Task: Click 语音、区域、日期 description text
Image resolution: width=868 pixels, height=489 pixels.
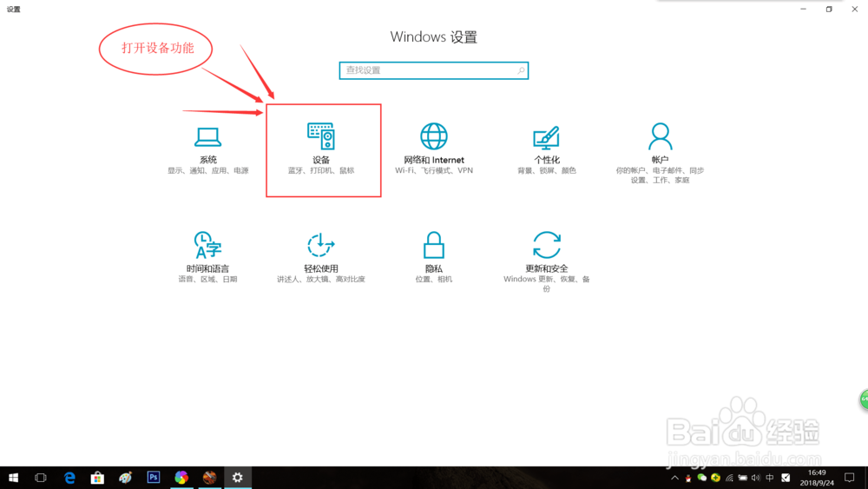Action: pos(208,279)
